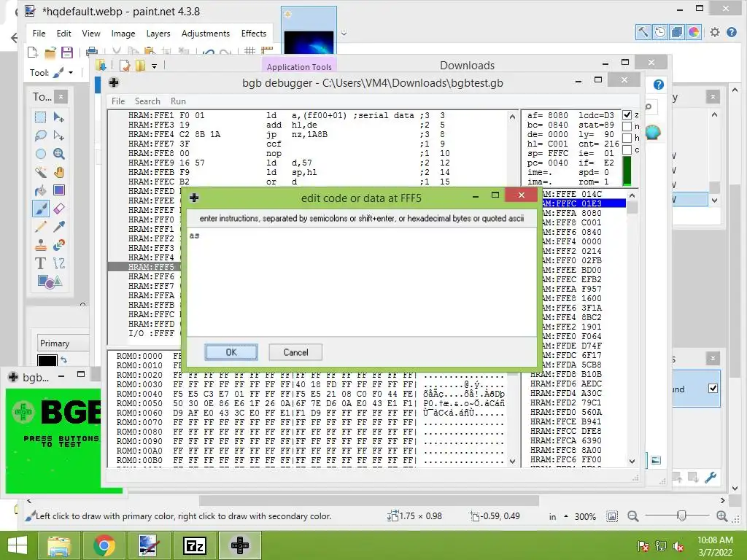
Task: Click the Primary color black swatch
Action: pos(47,360)
